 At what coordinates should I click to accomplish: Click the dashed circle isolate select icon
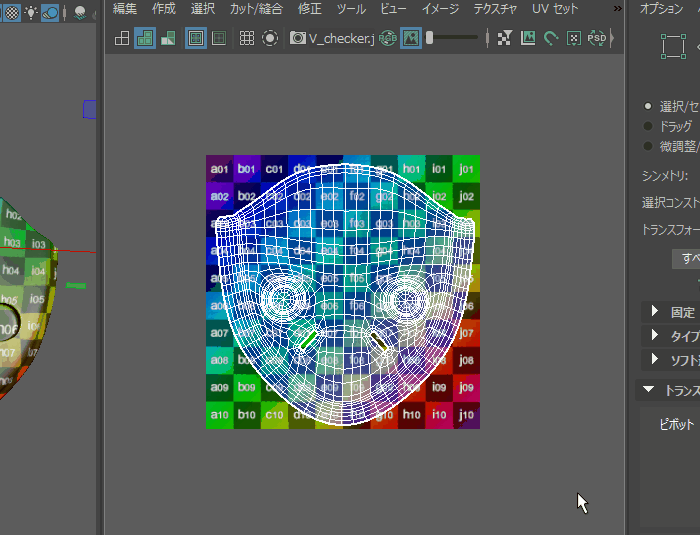(x=270, y=38)
